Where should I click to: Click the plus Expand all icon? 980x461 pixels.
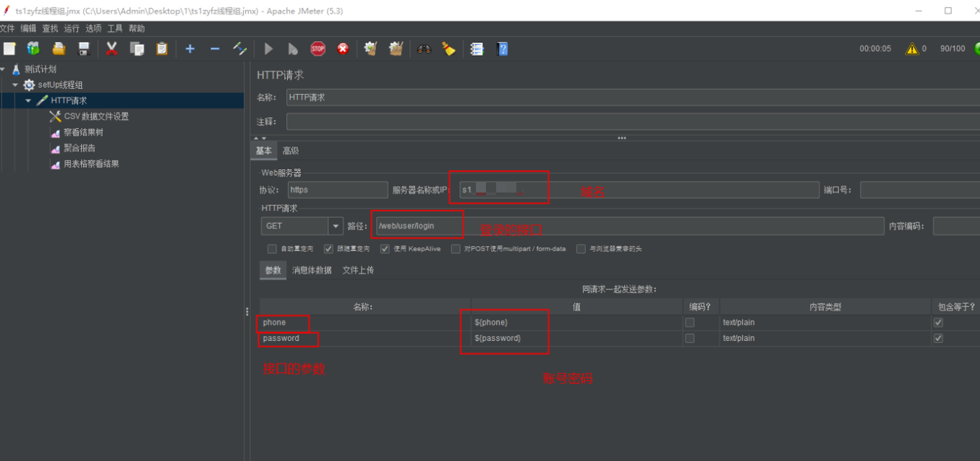click(x=190, y=48)
